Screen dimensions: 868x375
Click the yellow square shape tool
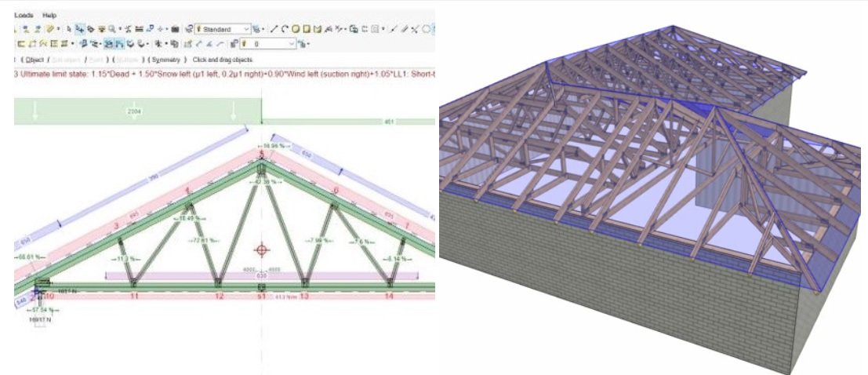click(307, 29)
